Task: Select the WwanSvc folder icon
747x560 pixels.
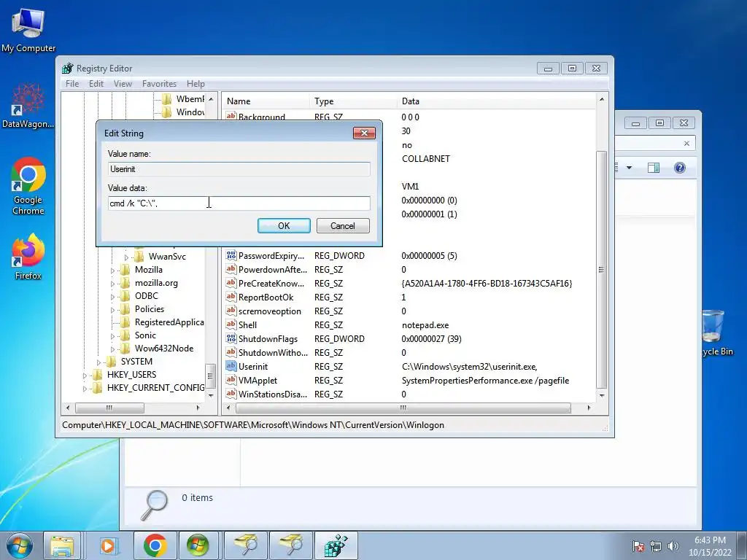Action: pyautogui.click(x=139, y=256)
